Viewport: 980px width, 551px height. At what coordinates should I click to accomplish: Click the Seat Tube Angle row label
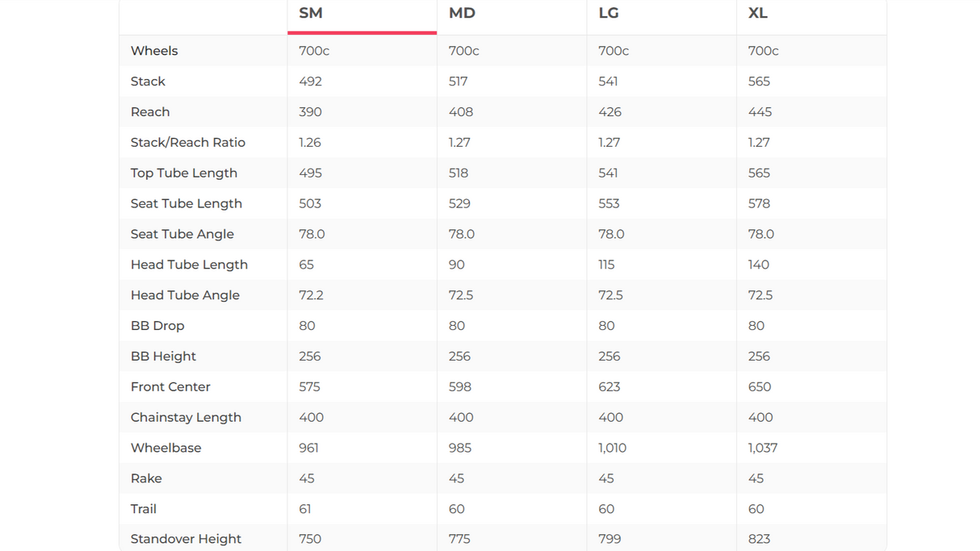[x=182, y=234]
